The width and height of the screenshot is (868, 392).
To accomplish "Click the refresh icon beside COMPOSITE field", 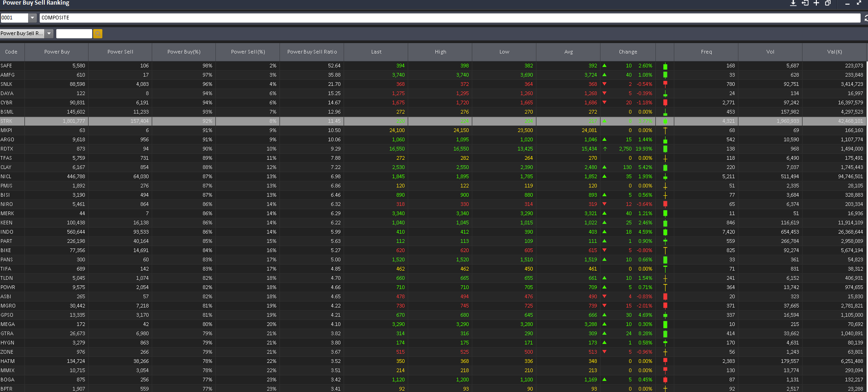I will coord(865,18).
